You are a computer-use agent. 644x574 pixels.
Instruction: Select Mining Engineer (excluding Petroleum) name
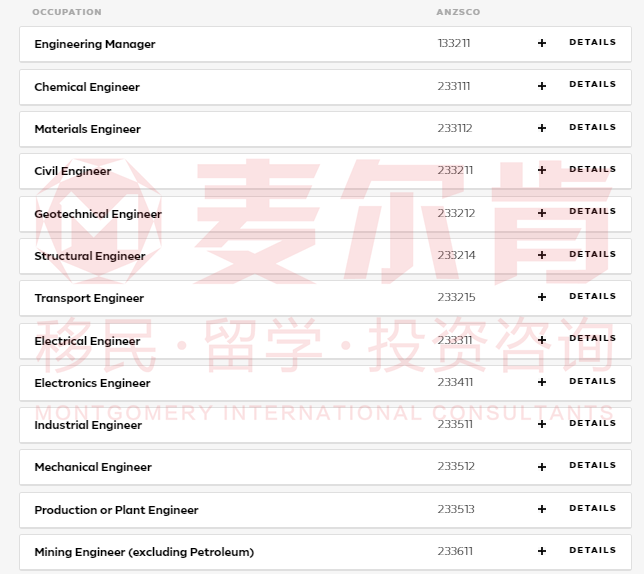pyautogui.click(x=144, y=552)
